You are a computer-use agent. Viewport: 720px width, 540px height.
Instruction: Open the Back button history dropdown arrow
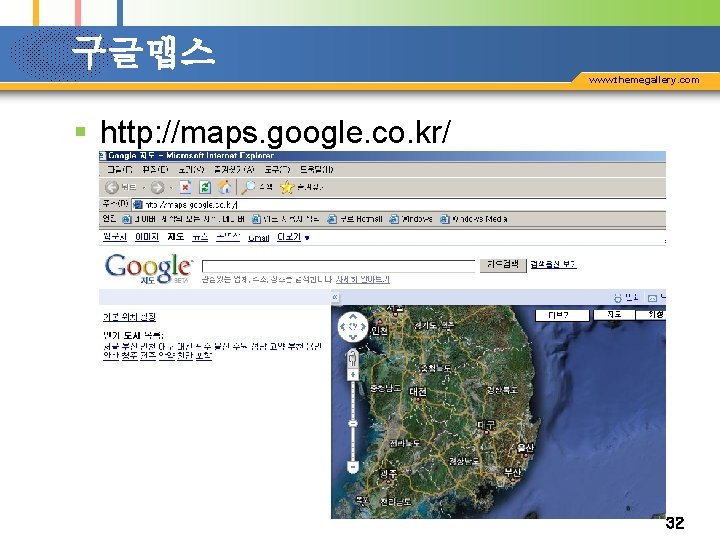click(x=143, y=187)
